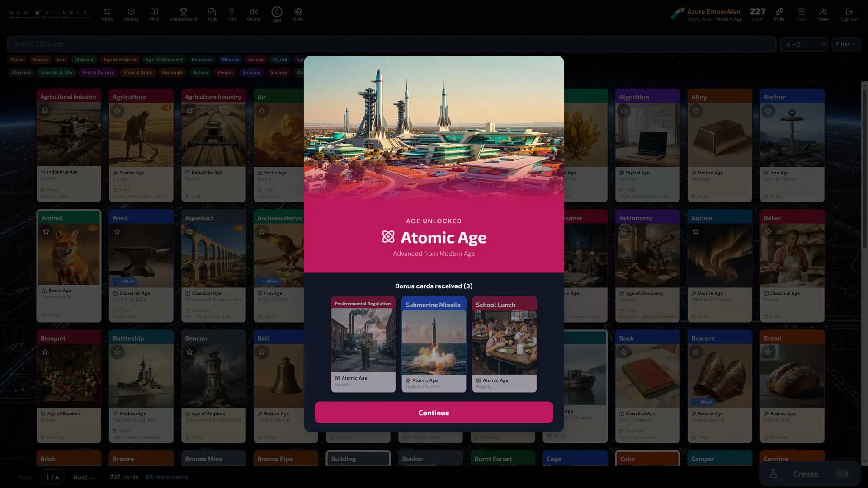Viewport: 868px width, 488px height.
Task: Toggle star on Air card
Action: click(262, 111)
